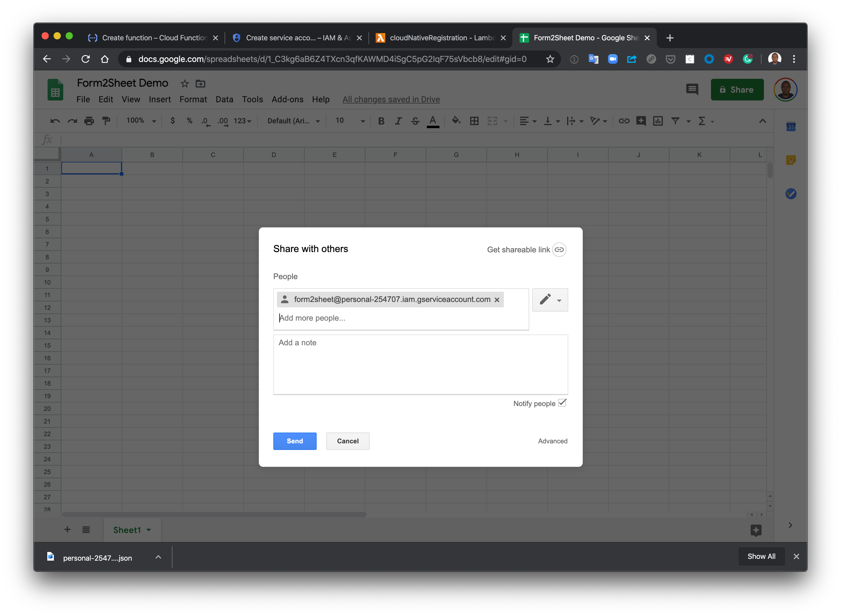Toggle strikethrough formatting

[415, 121]
